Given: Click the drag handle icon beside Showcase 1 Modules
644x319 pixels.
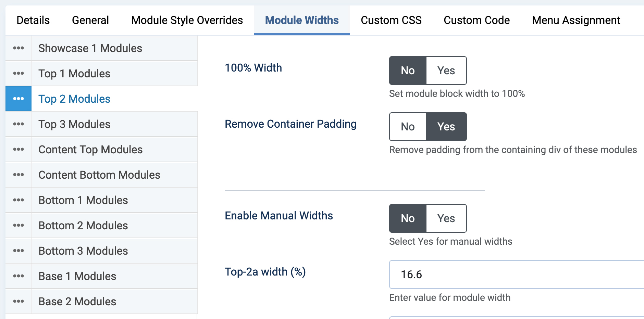Looking at the screenshot, I should click(x=18, y=48).
